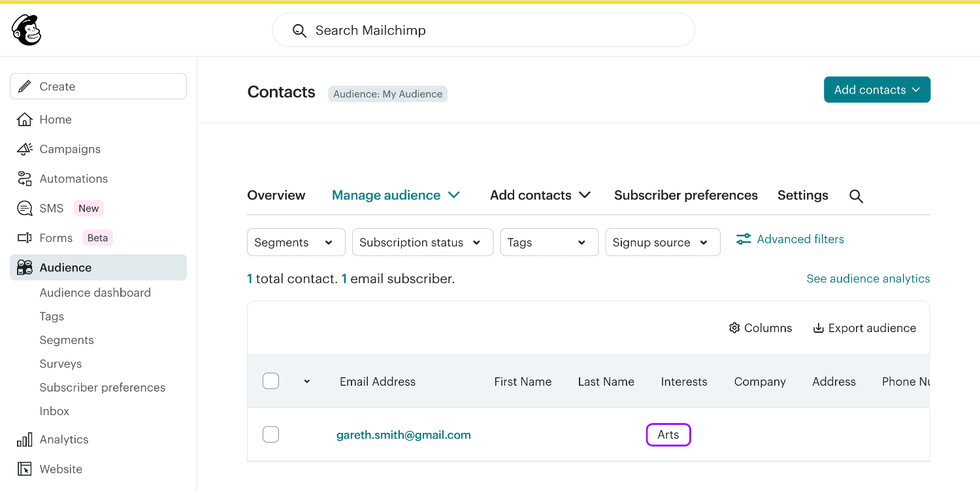980x491 pixels.
Task: Click the Forms icon in sidebar
Action: click(25, 238)
